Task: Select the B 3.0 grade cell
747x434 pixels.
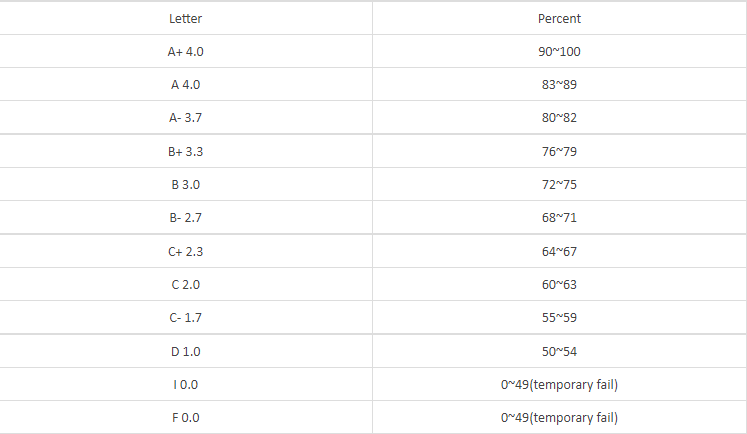Action: coord(186,185)
